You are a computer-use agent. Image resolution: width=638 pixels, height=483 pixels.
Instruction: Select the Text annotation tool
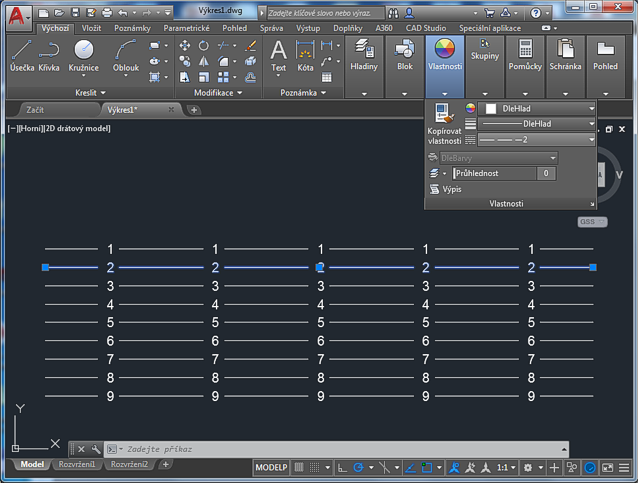(x=279, y=57)
